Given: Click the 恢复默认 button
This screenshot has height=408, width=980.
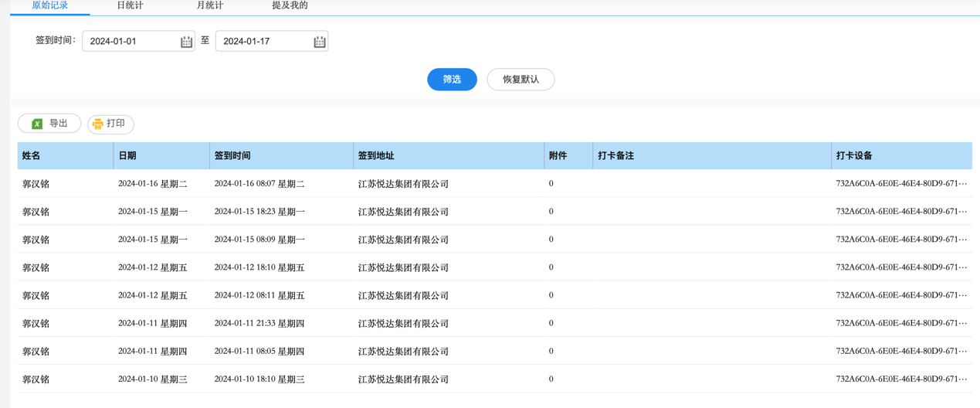Looking at the screenshot, I should 521,80.
